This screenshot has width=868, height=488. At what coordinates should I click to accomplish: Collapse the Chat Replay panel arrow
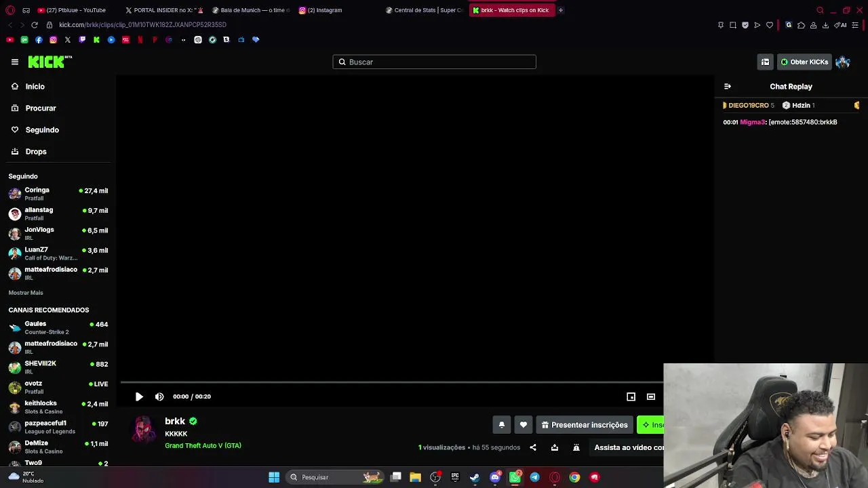point(728,87)
